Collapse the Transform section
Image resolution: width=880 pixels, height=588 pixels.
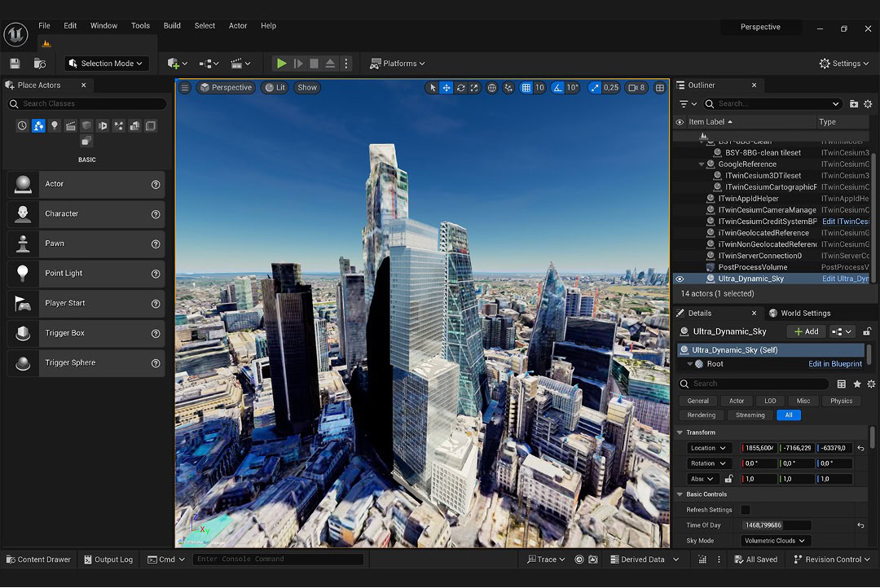(680, 432)
